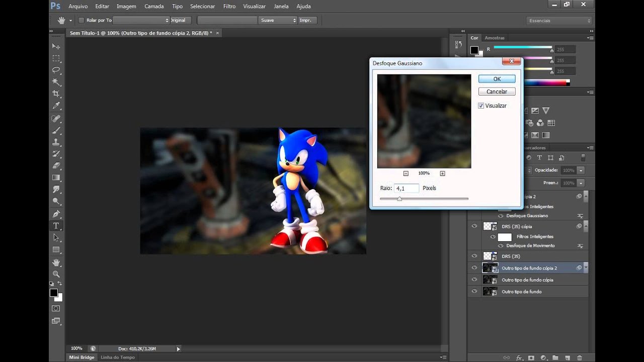Open the Arquivo menu
Image resolution: width=644 pixels, height=362 pixels.
point(78,6)
